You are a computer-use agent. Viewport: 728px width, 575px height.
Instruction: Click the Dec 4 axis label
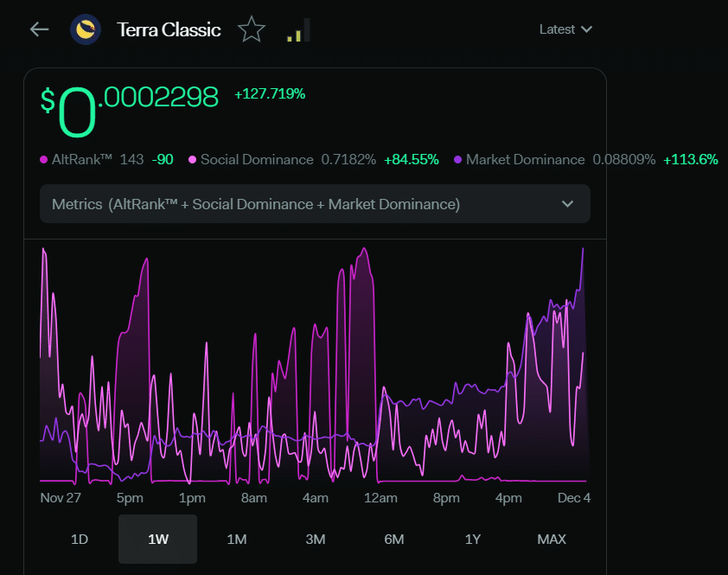point(574,498)
